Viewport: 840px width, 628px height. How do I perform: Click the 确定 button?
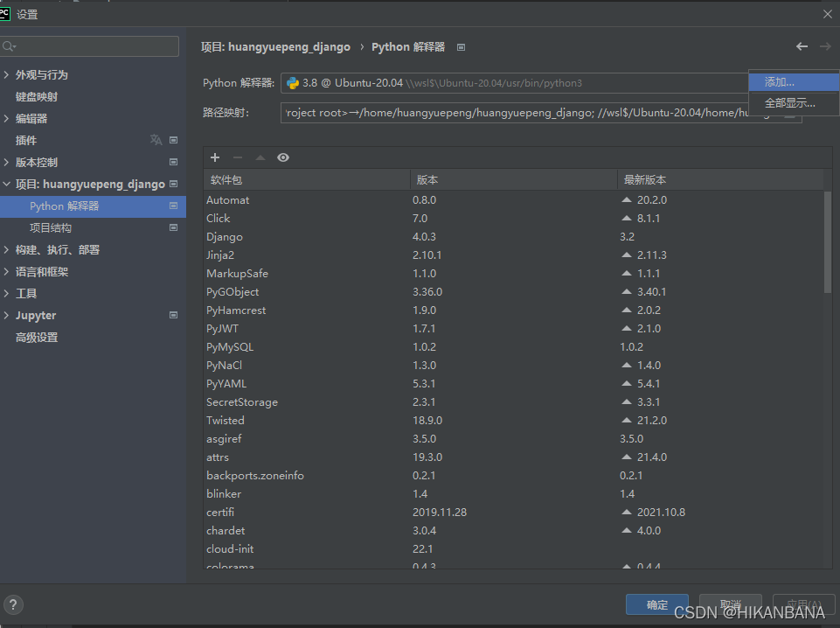[x=656, y=604]
